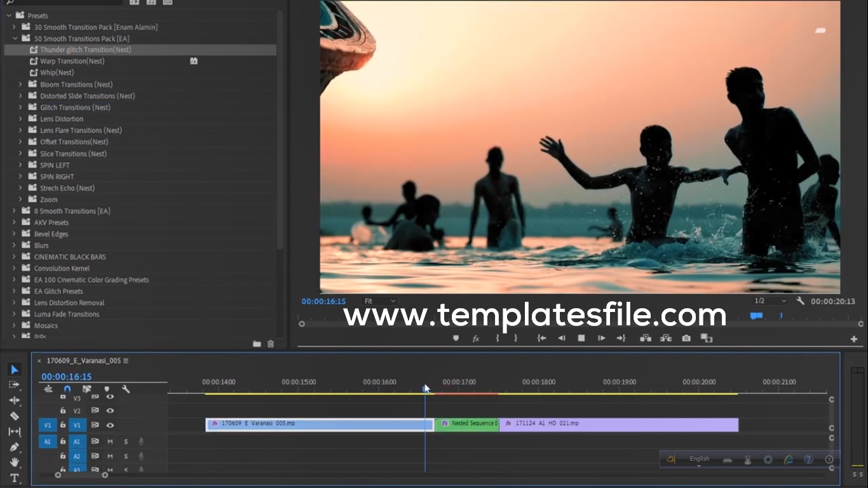Image resolution: width=868 pixels, height=488 pixels.
Task: Click the Internet Explorer icon in language bar
Action: 788,459
